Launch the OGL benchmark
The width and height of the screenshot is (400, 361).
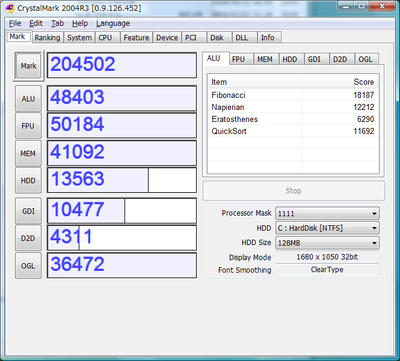click(x=28, y=266)
